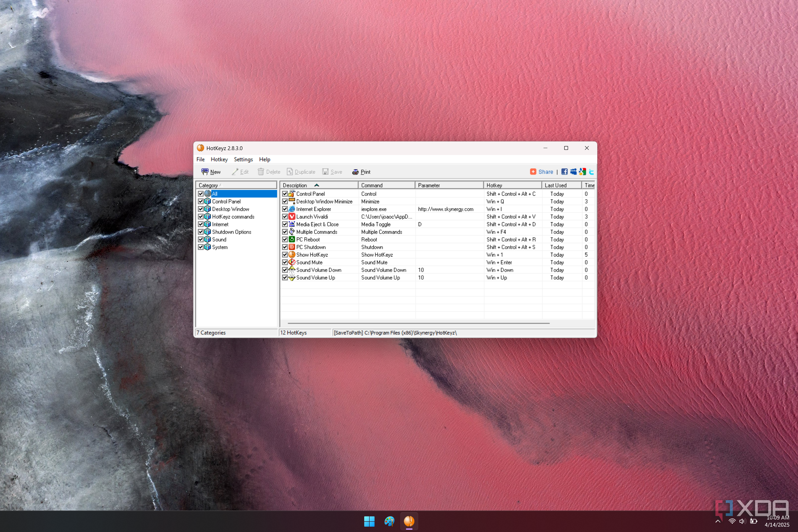Image resolution: width=798 pixels, height=532 pixels.
Task: Click the Edit toolbar button
Action: click(240, 172)
